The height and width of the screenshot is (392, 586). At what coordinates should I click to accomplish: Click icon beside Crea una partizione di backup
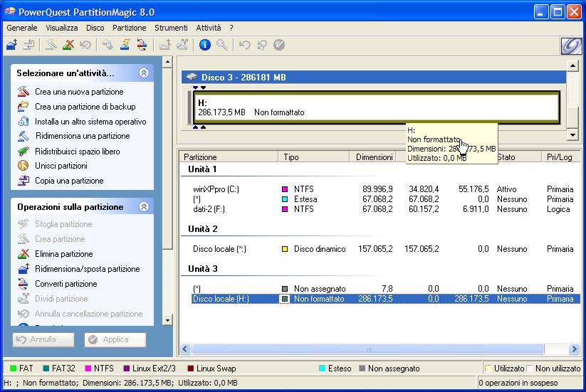point(23,107)
